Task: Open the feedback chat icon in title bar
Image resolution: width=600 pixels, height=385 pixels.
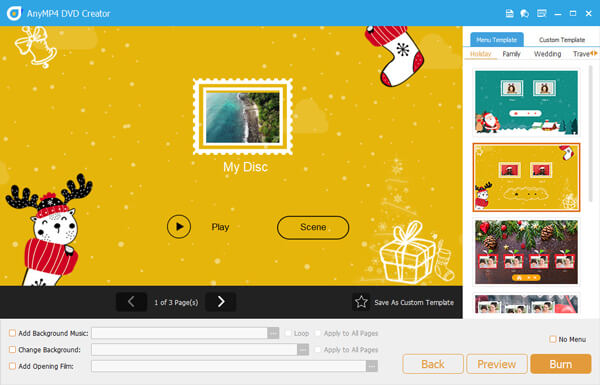Action: 525,13
